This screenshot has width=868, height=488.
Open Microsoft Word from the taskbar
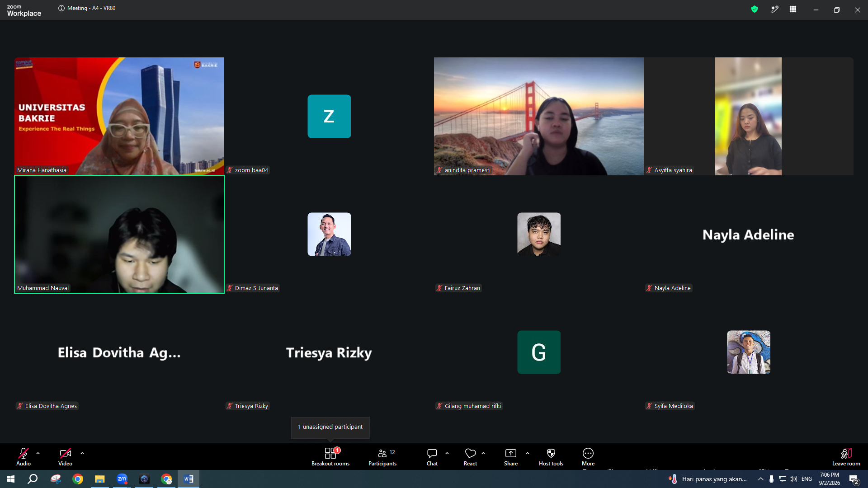(189, 479)
